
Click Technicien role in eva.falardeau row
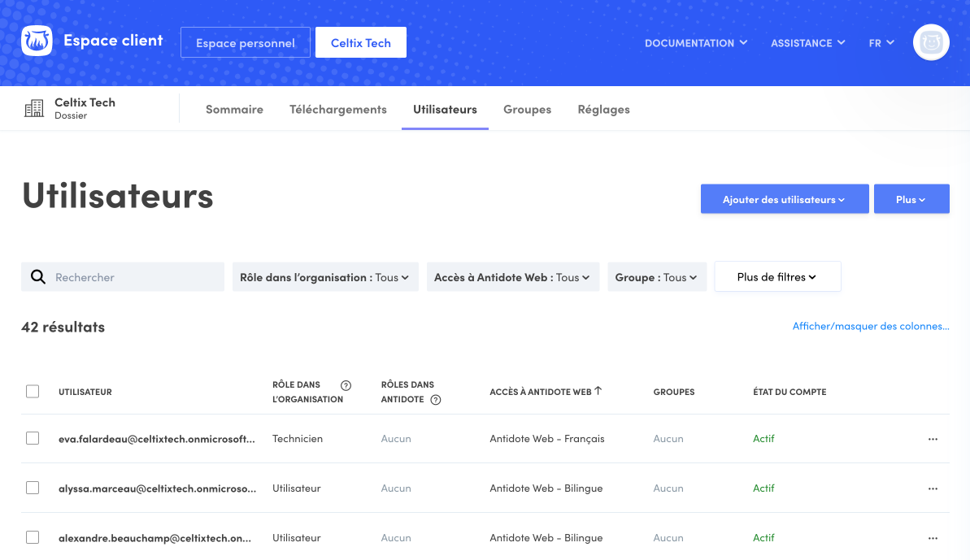pos(298,438)
